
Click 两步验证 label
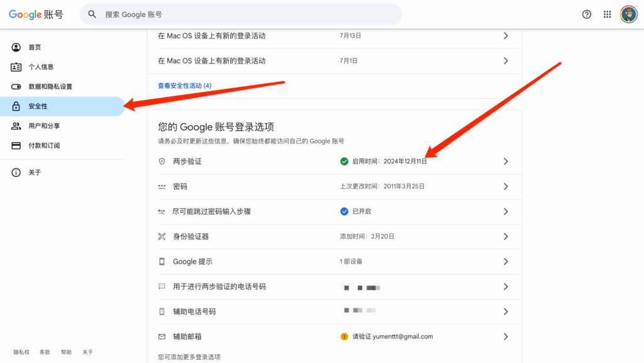(x=187, y=162)
